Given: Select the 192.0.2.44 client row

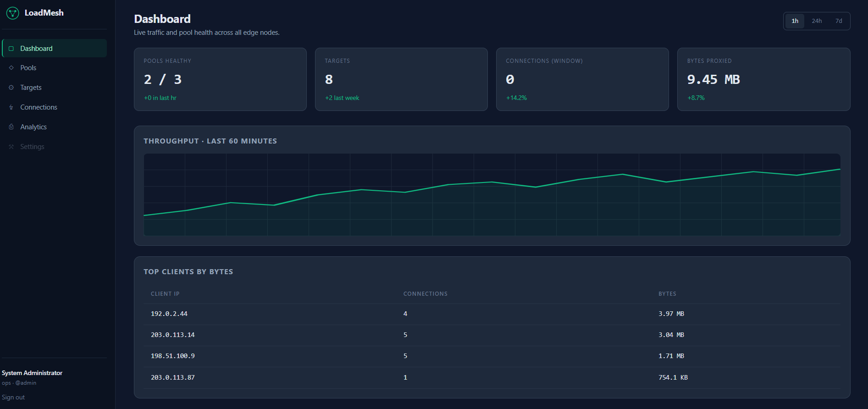Looking at the screenshot, I should click(492, 314).
